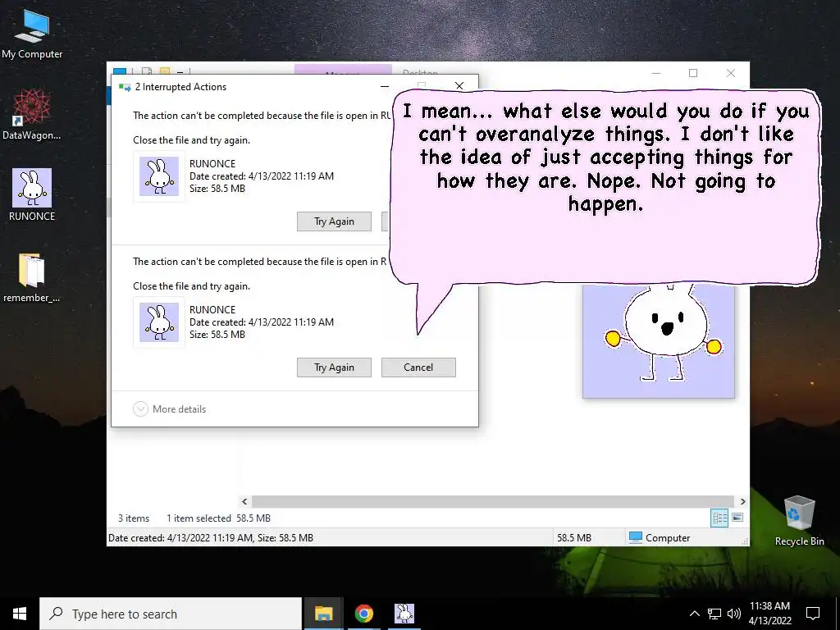
Task: Click the first 'Size: 58.5 MB' line in the dialog
Action: (217, 189)
